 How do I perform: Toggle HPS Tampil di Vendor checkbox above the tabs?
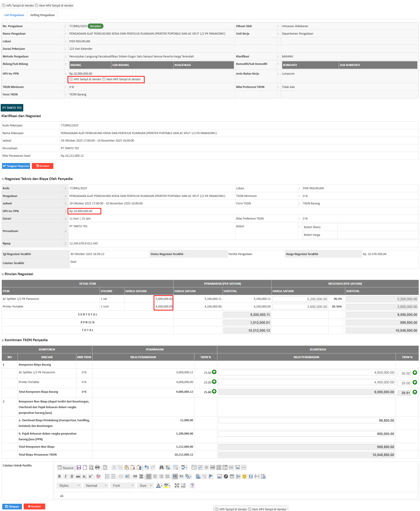[4, 5]
